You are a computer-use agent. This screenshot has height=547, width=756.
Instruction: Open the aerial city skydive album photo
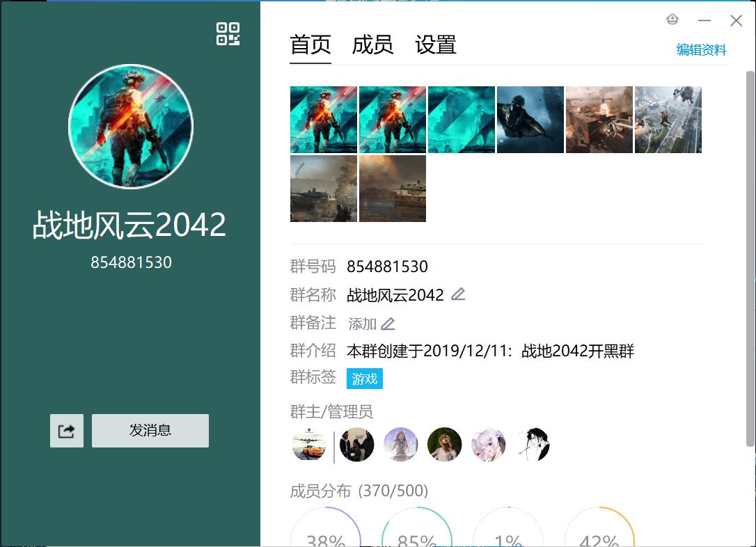pos(668,120)
